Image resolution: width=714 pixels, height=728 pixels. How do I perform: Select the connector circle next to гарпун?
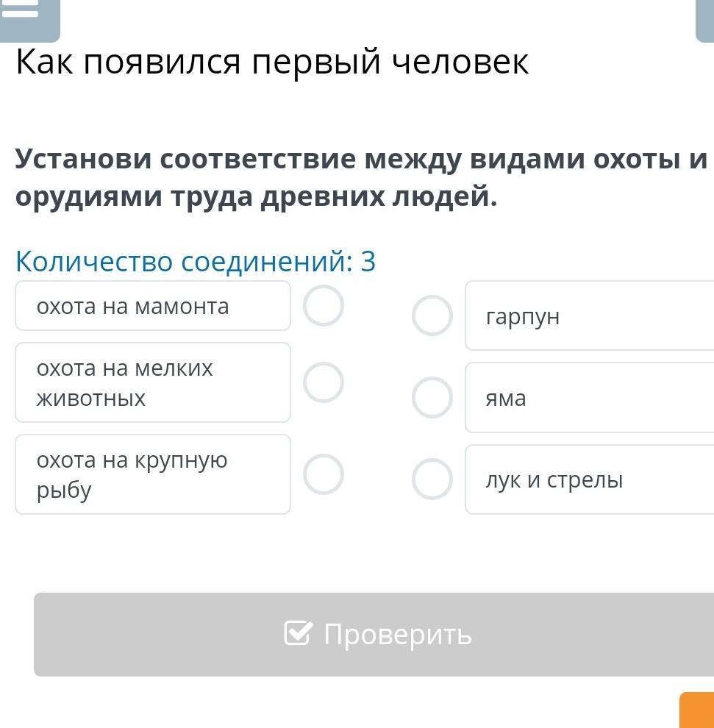coord(432,316)
